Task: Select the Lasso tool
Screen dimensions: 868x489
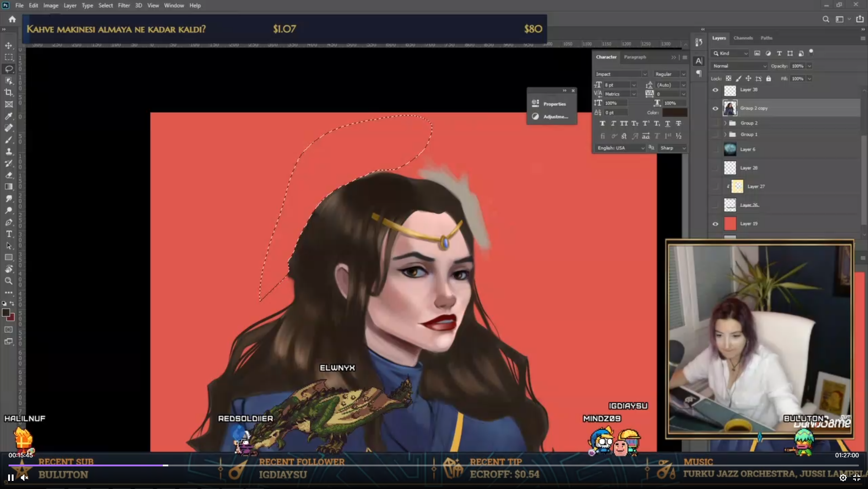Action: pos(9,69)
